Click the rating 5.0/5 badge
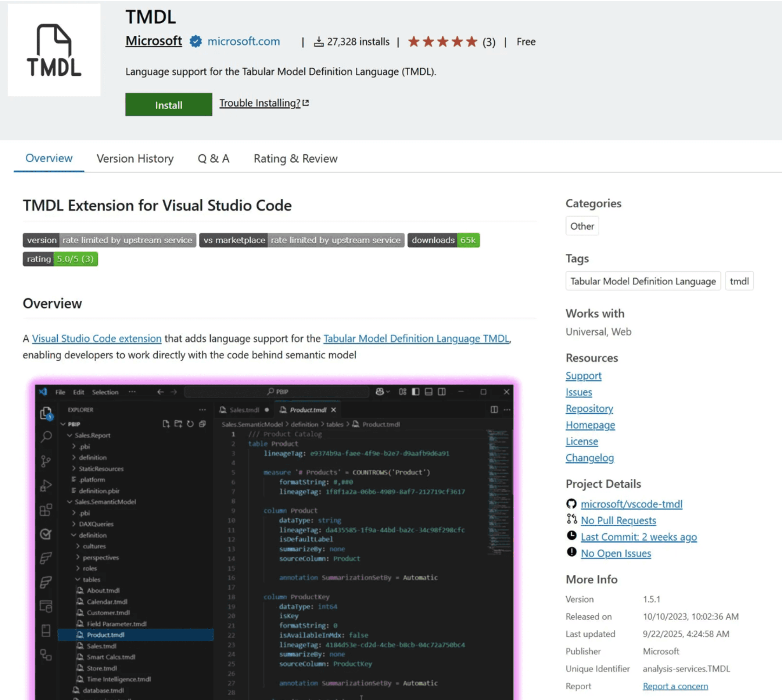The width and height of the screenshot is (782, 700). pyautogui.click(x=60, y=259)
